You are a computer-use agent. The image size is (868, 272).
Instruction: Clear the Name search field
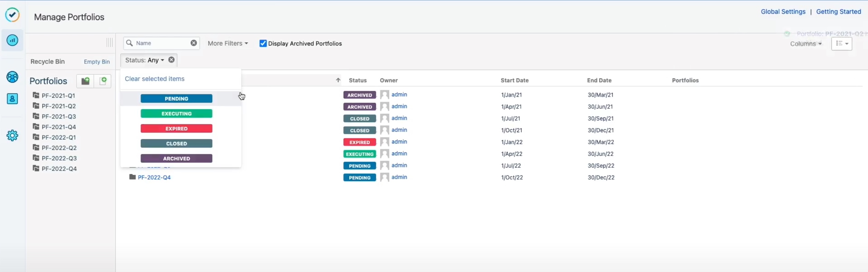(x=194, y=43)
